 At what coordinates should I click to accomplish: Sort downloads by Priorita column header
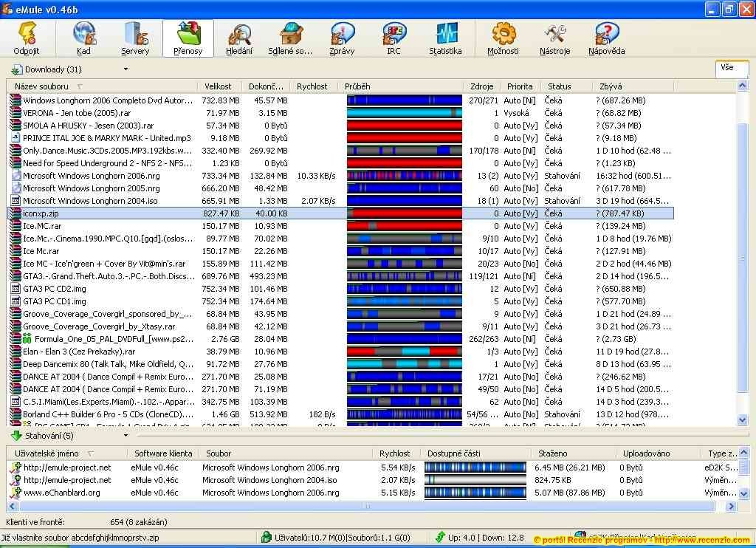tap(520, 86)
